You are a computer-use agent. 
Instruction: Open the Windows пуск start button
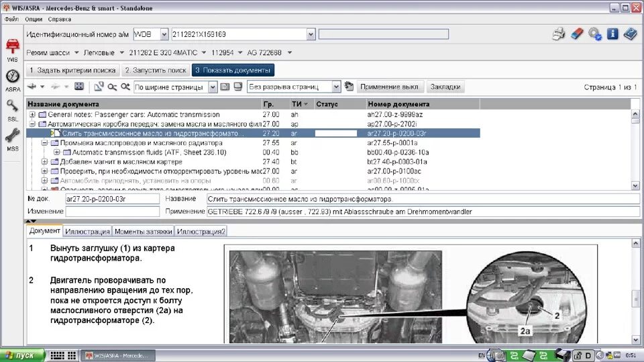pyautogui.click(x=23, y=355)
